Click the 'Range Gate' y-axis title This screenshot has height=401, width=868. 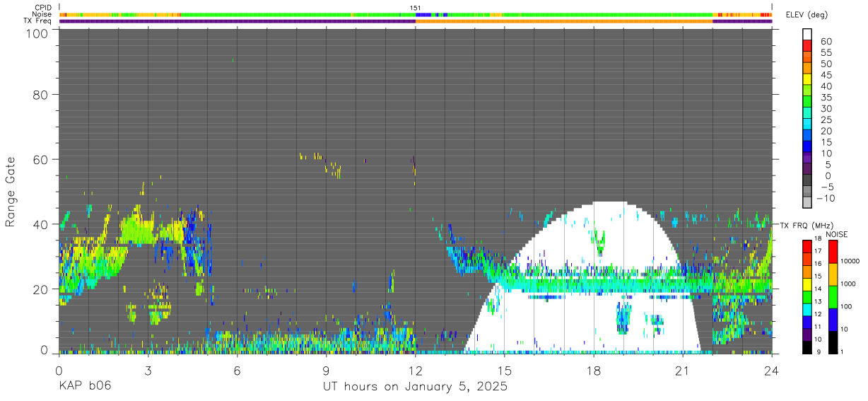pos(11,190)
